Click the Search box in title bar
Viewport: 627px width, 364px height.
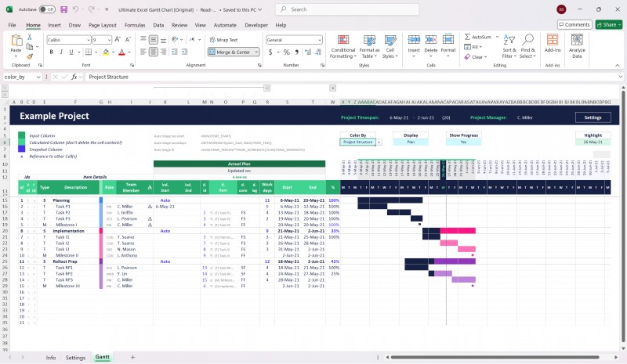346,9
